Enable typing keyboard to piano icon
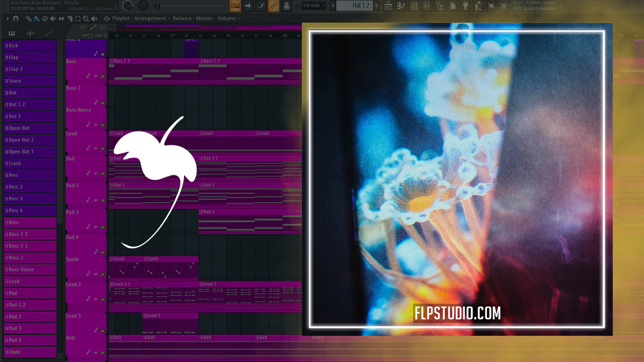This screenshot has width=644, height=362. [235, 6]
